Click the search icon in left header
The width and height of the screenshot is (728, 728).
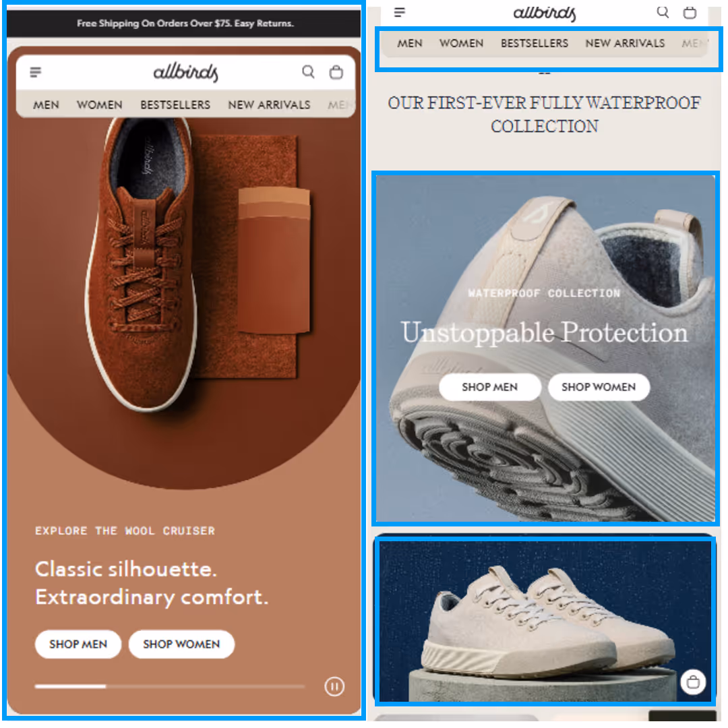[308, 72]
